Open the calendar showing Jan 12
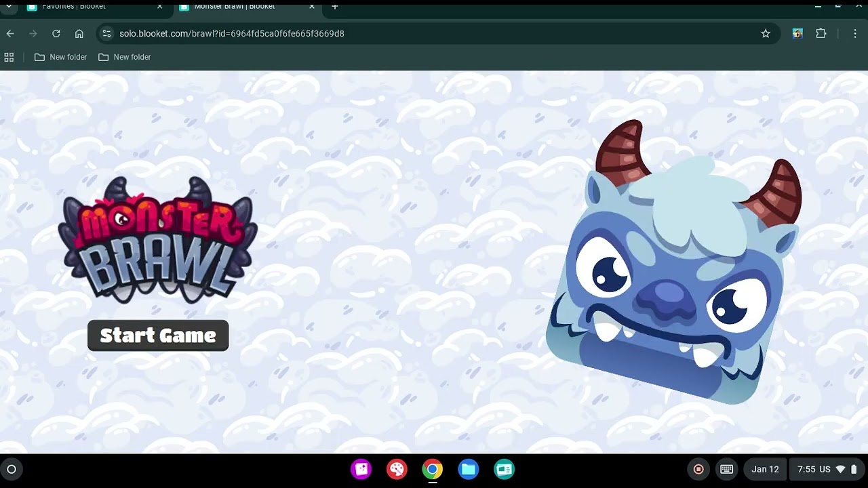The width and height of the screenshot is (868, 488). pyautogui.click(x=765, y=469)
